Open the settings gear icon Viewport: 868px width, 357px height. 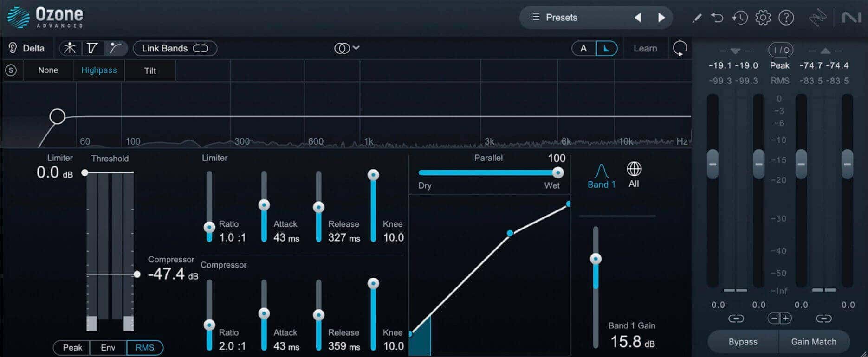tap(763, 18)
